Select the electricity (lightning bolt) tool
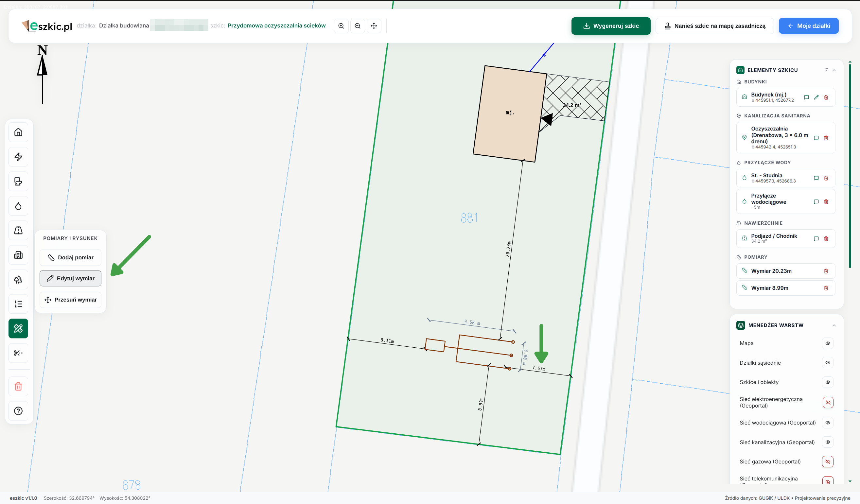 coord(18,157)
